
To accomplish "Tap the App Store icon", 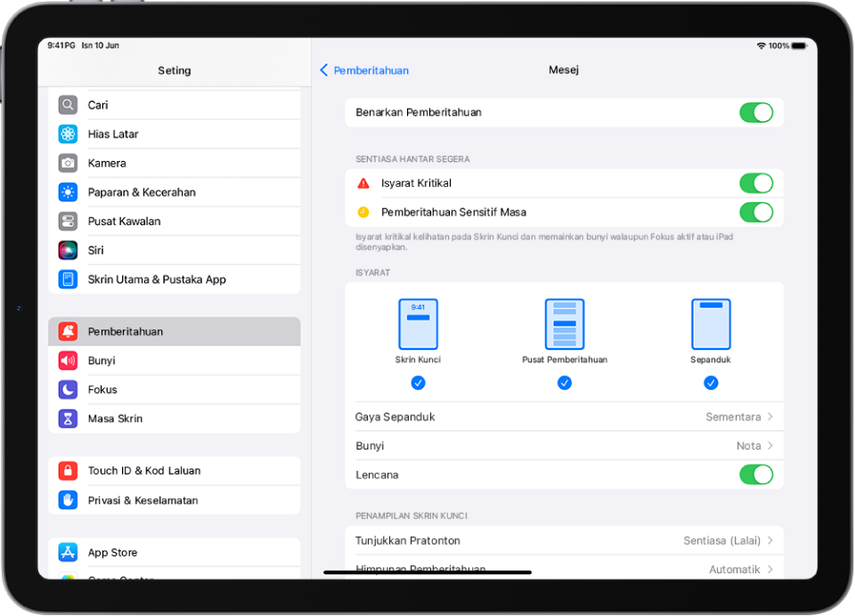I will coord(68,552).
